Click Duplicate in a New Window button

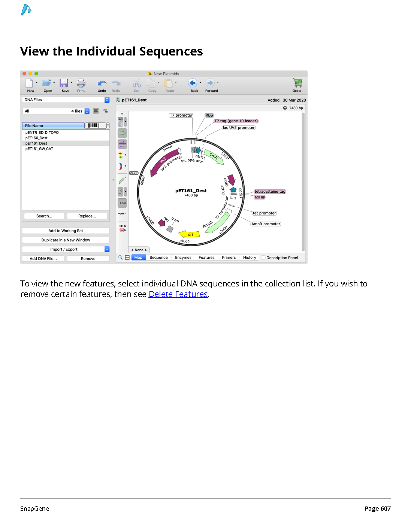(x=66, y=240)
